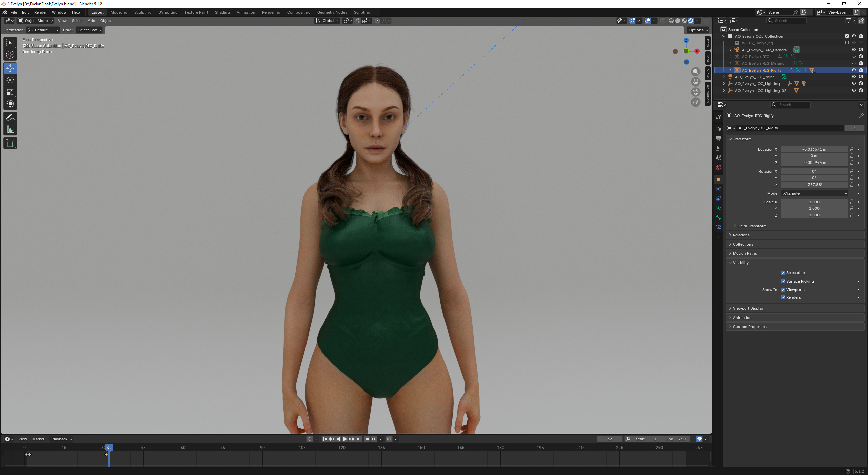This screenshot has width=868, height=475.
Task: Open the Render properties tab icon
Action: click(718, 129)
